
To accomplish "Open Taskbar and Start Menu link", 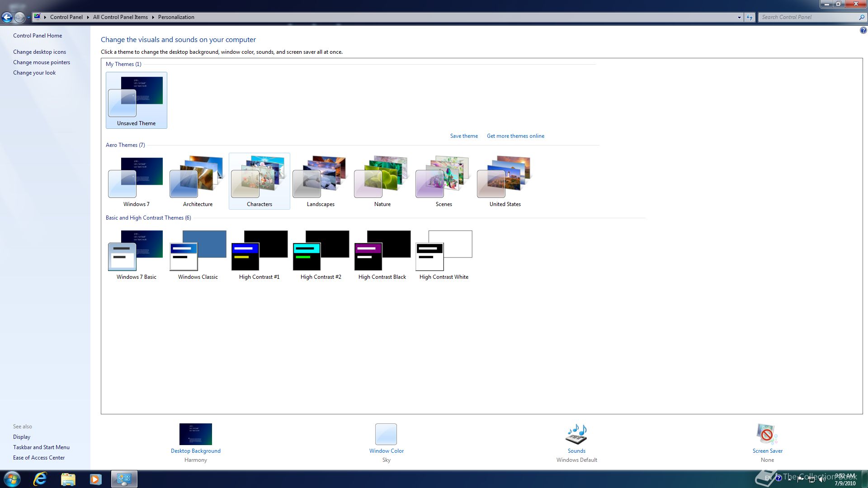I will [x=41, y=447].
